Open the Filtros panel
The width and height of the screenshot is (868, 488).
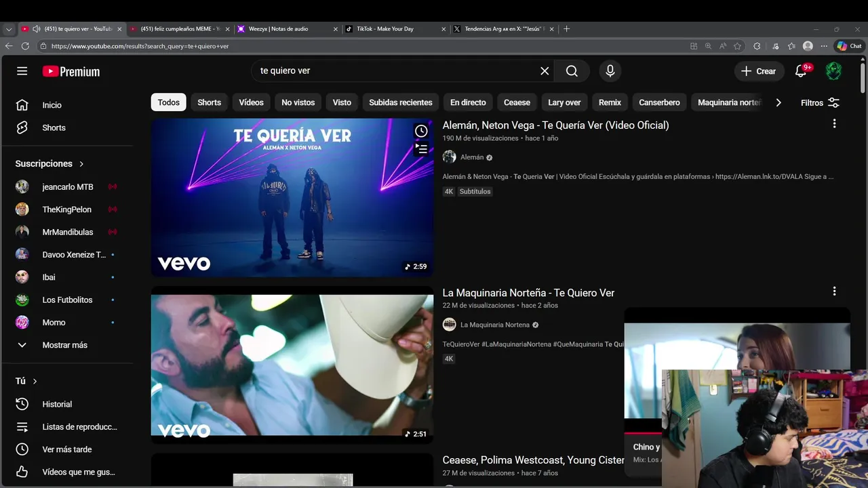(820, 102)
